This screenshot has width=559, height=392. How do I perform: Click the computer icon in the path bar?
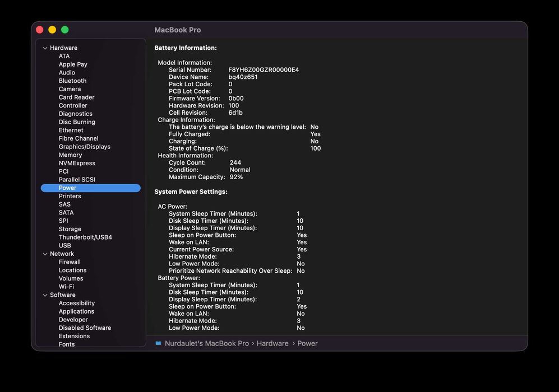[158, 343]
